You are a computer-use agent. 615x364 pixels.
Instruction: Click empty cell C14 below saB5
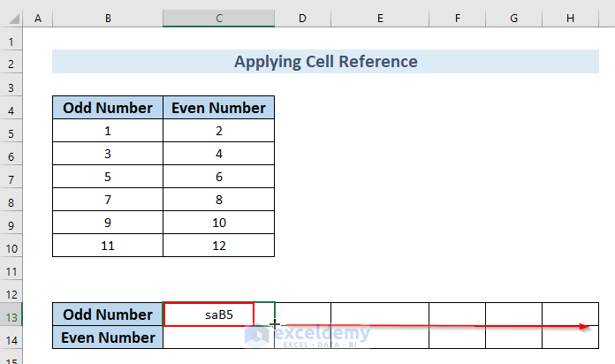coord(218,337)
